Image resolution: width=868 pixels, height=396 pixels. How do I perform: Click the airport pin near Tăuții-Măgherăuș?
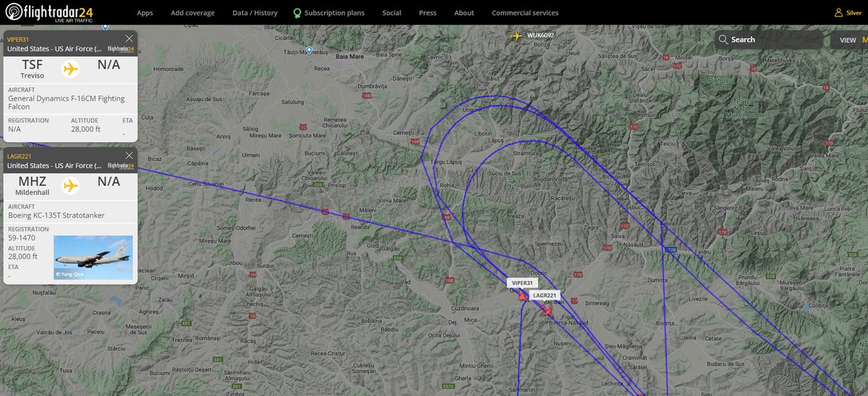[x=310, y=50]
